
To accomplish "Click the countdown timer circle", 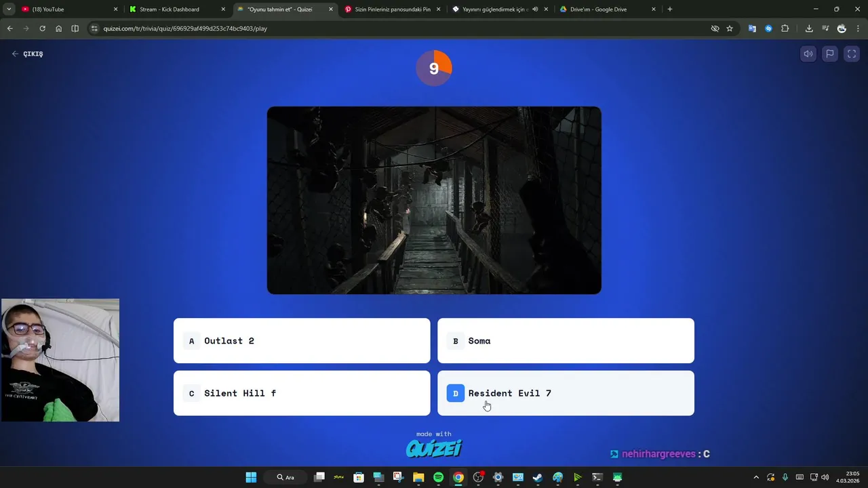I will (434, 68).
